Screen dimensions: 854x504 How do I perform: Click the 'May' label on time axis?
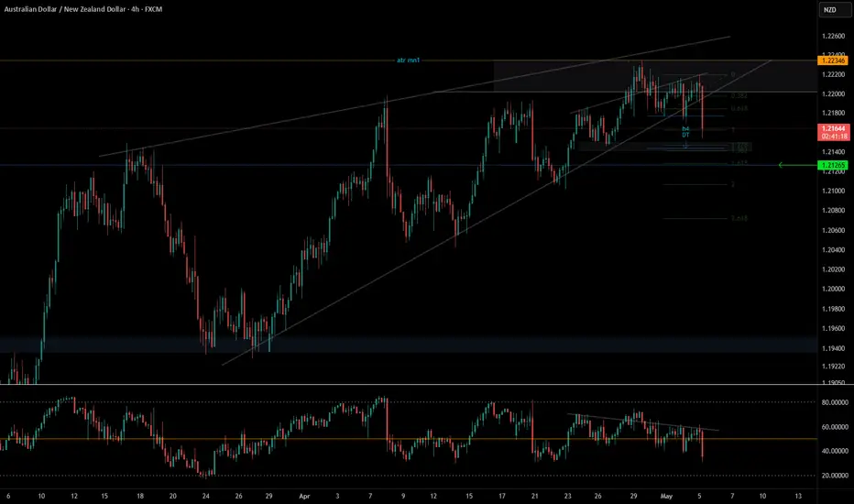[x=666, y=496]
